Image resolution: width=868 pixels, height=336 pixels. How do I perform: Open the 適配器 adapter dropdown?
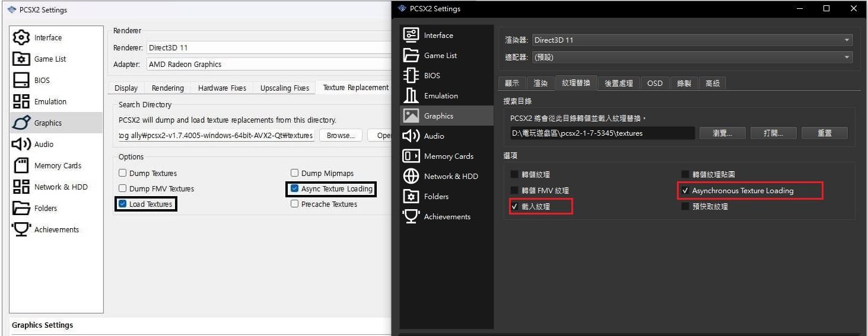coord(692,57)
